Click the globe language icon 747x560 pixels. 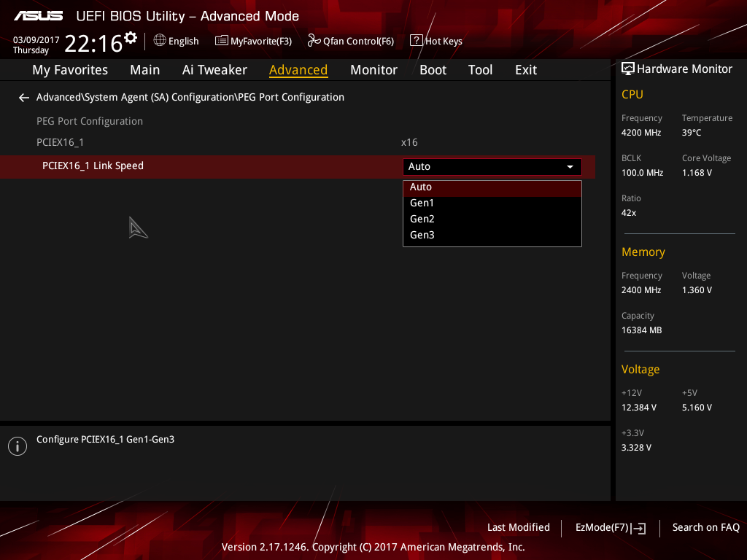pos(160,41)
